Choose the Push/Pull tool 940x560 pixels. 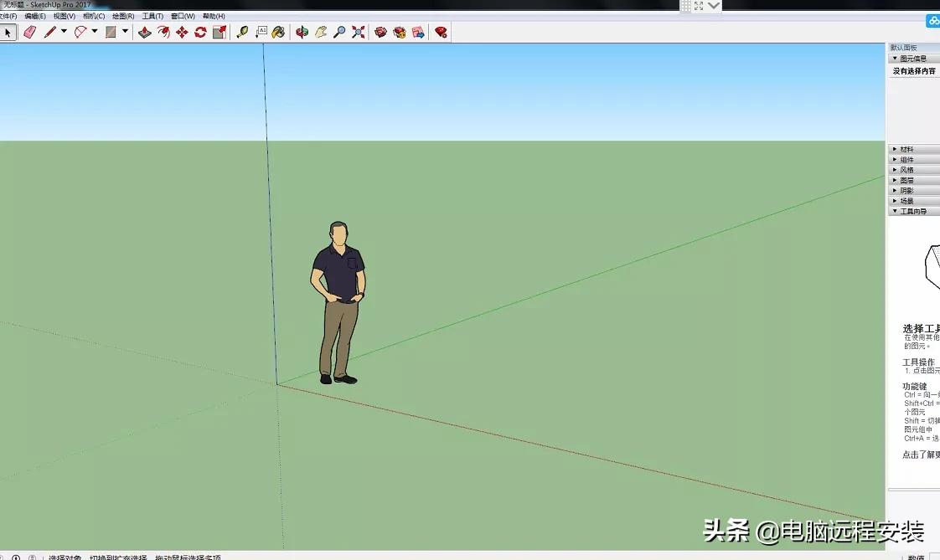[145, 32]
